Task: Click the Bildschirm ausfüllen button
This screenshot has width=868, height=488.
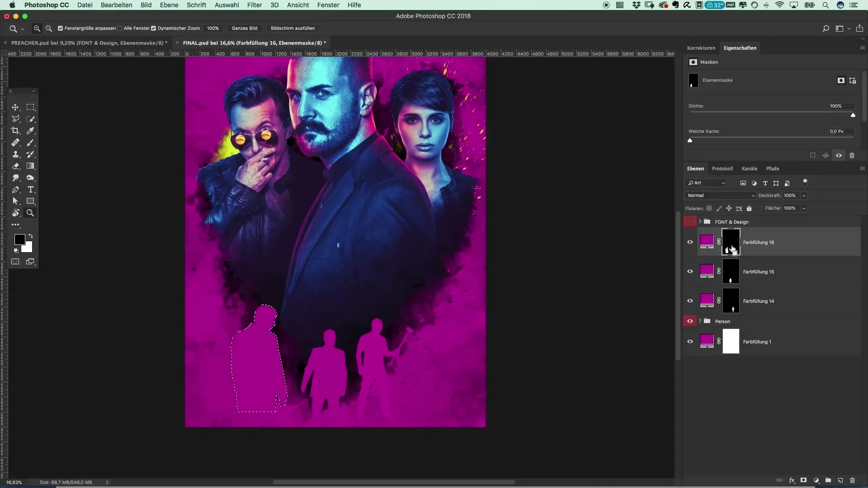Action: (292, 28)
